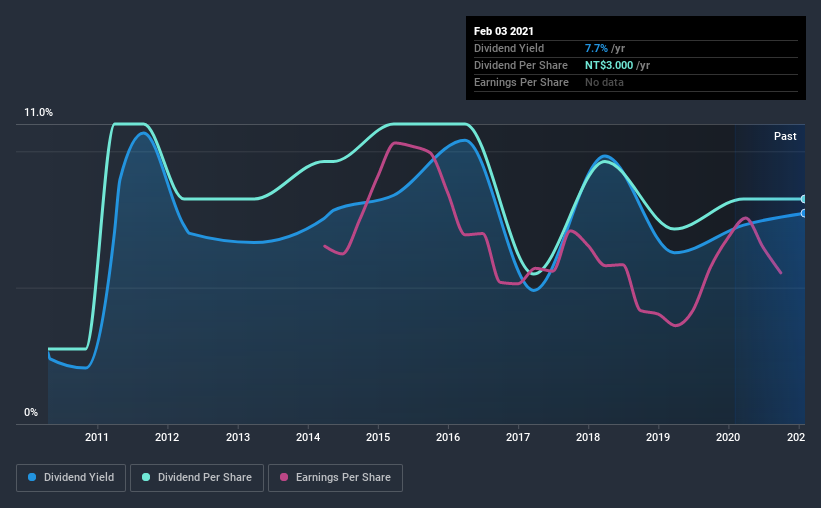This screenshot has width=821, height=508.
Task: Click the 11.0% y-axis label
Action: tap(38, 113)
